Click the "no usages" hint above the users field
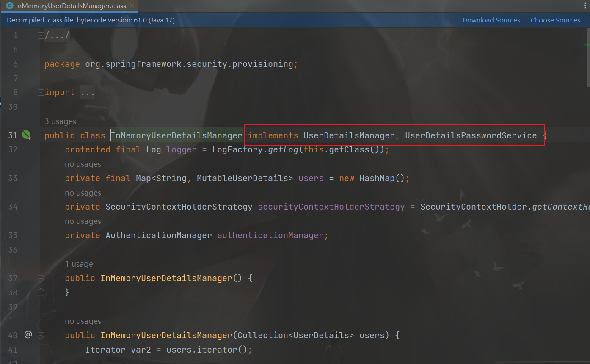Viewport: 590px width, 364px height. pos(83,164)
